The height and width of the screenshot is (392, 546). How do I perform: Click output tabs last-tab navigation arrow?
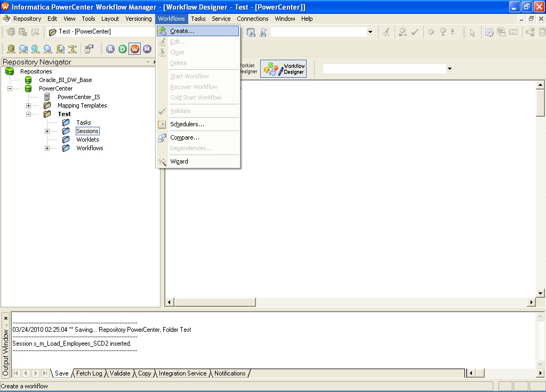click(x=45, y=373)
